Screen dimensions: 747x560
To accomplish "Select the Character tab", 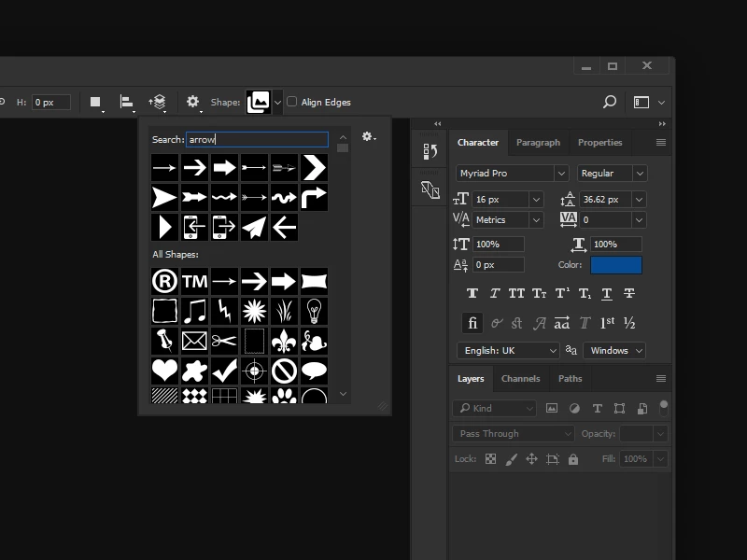I will point(478,143).
